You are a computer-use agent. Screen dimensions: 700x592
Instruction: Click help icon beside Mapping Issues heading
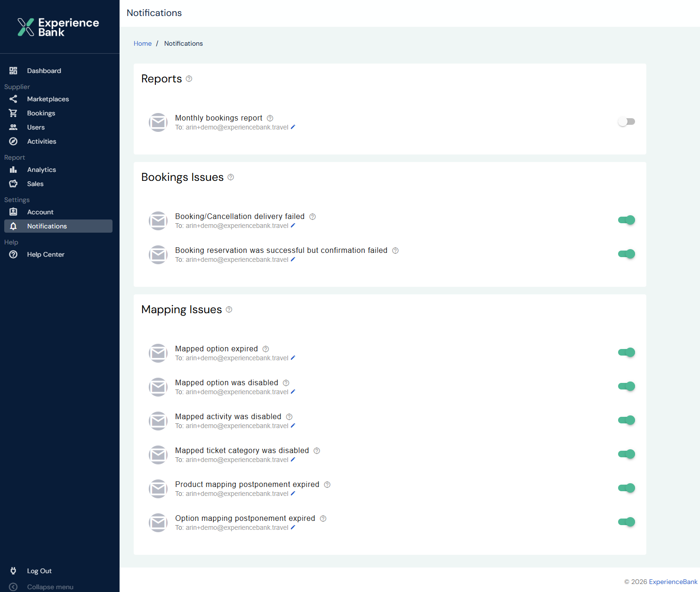229,309
